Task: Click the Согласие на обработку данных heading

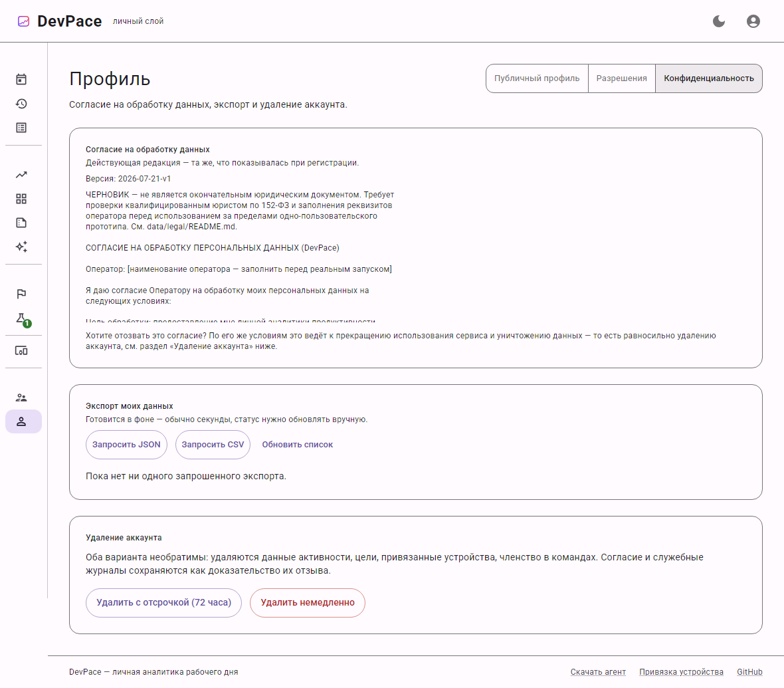Action: [147, 149]
